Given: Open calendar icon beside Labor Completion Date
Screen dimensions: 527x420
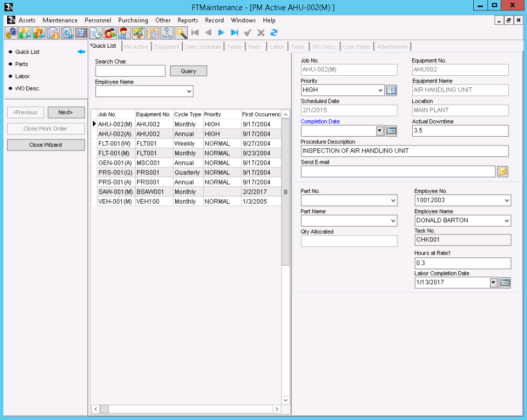Looking at the screenshot, I should (505, 283).
